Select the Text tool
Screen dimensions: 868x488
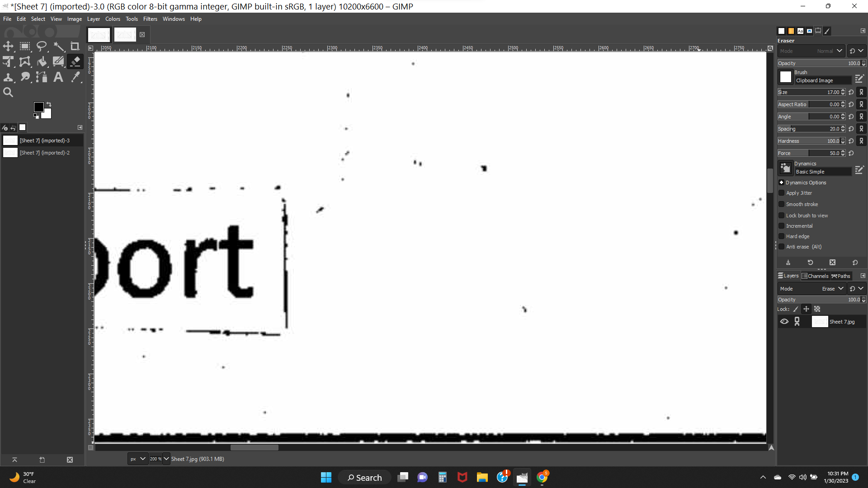[58, 77]
